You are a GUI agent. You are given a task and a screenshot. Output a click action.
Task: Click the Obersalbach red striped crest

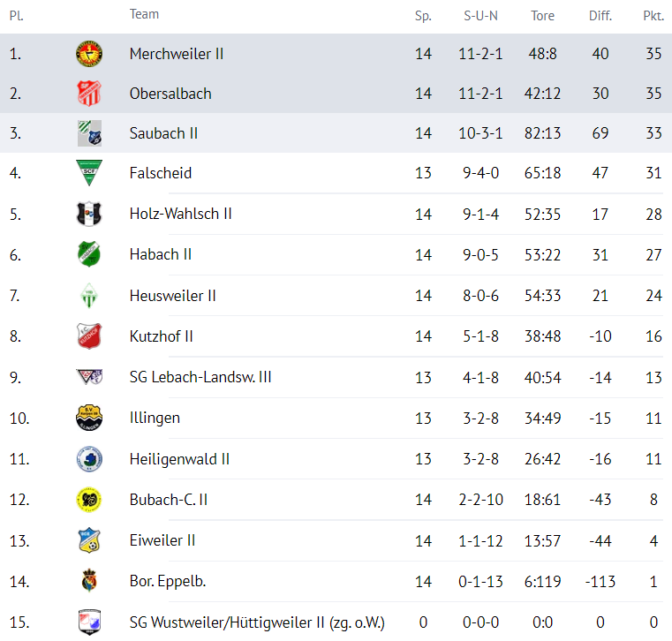pos(89,94)
